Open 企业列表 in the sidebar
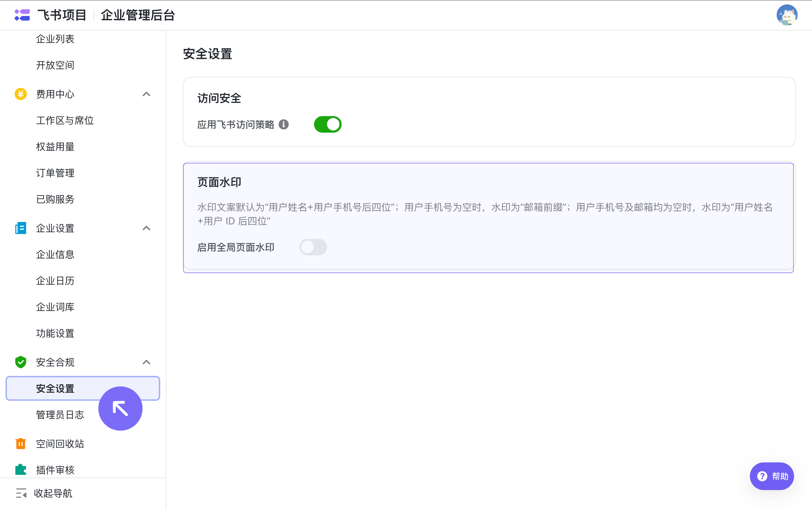The width and height of the screenshot is (812, 508). (x=55, y=39)
